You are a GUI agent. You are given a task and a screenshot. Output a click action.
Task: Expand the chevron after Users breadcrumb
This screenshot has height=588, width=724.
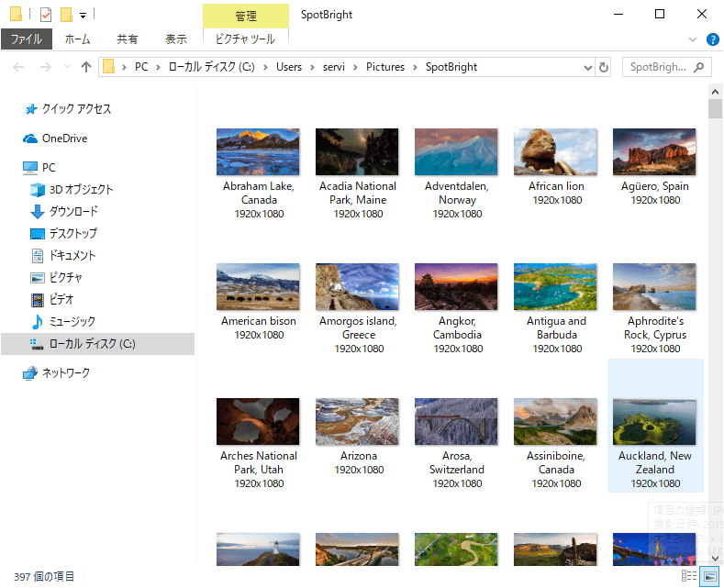[x=312, y=67]
